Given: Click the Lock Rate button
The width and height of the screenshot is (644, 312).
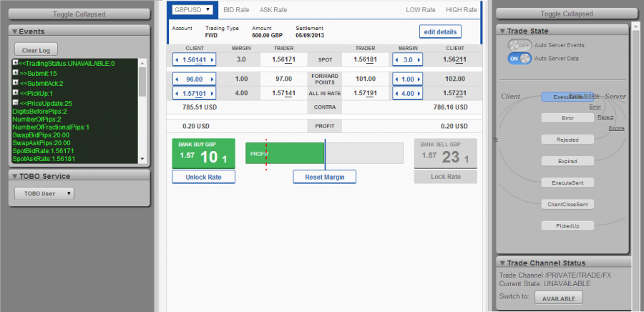Looking at the screenshot, I should point(446,177).
